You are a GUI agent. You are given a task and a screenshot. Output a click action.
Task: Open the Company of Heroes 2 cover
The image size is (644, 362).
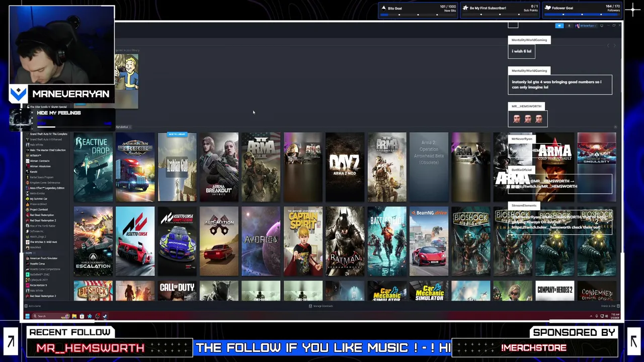pos(554,291)
